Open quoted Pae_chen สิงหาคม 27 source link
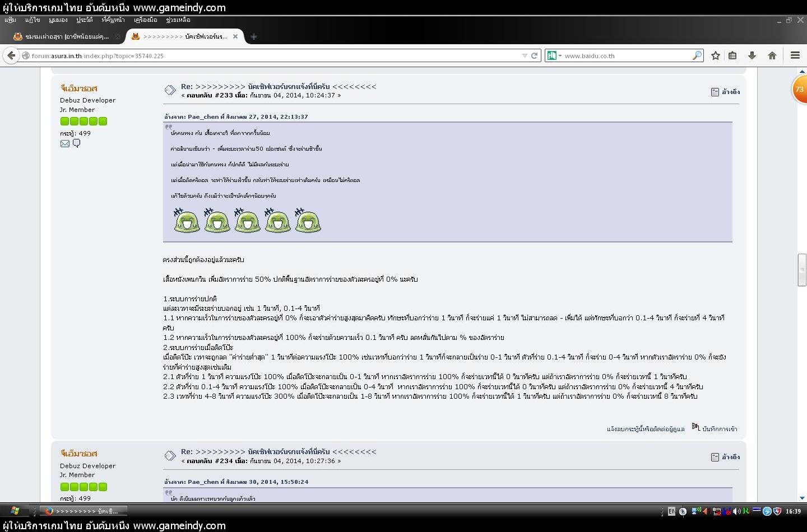The width and height of the screenshot is (807, 532). pos(236,116)
